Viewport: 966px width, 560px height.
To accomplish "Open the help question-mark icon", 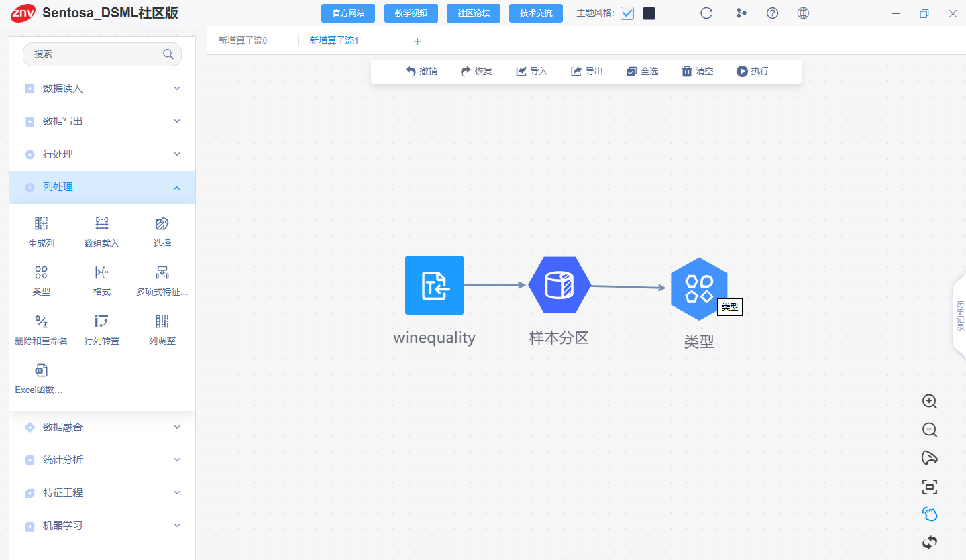I will click(772, 13).
